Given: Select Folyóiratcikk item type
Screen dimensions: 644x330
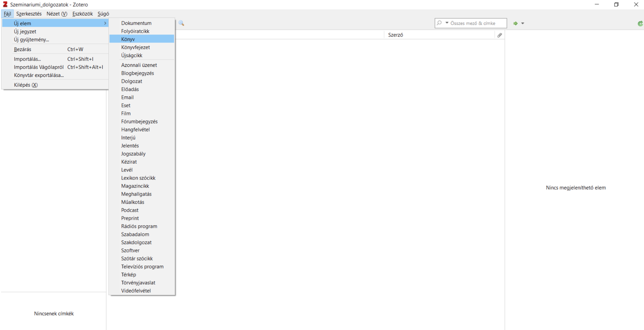Looking at the screenshot, I should [142, 31].
